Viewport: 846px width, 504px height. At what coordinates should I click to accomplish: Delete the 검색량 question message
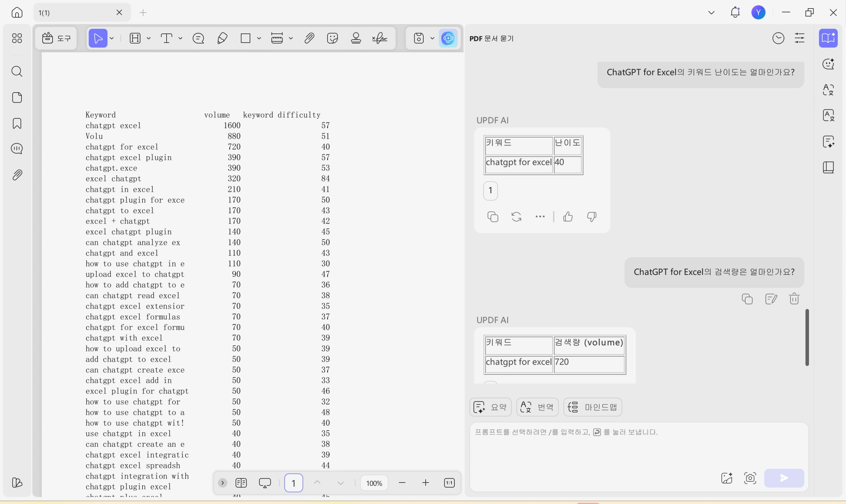[794, 299]
